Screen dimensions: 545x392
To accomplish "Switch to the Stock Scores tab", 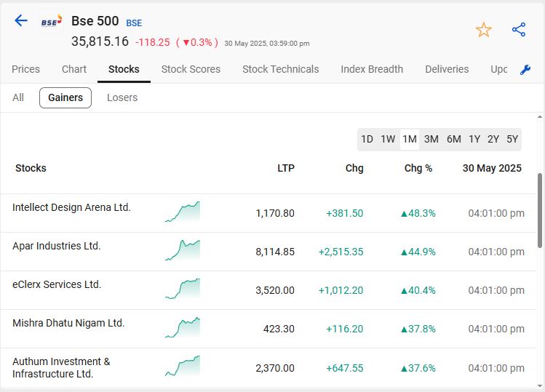I will click(191, 69).
